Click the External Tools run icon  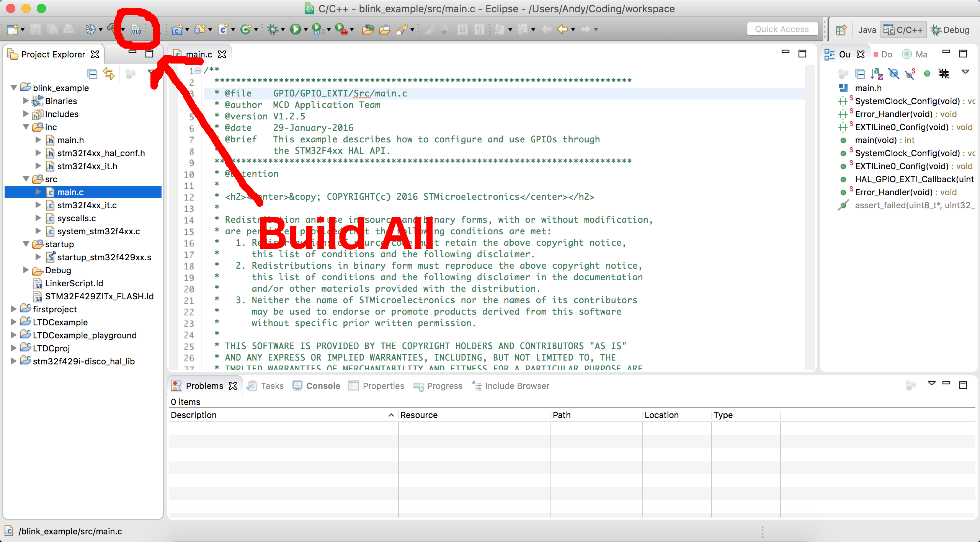[341, 29]
